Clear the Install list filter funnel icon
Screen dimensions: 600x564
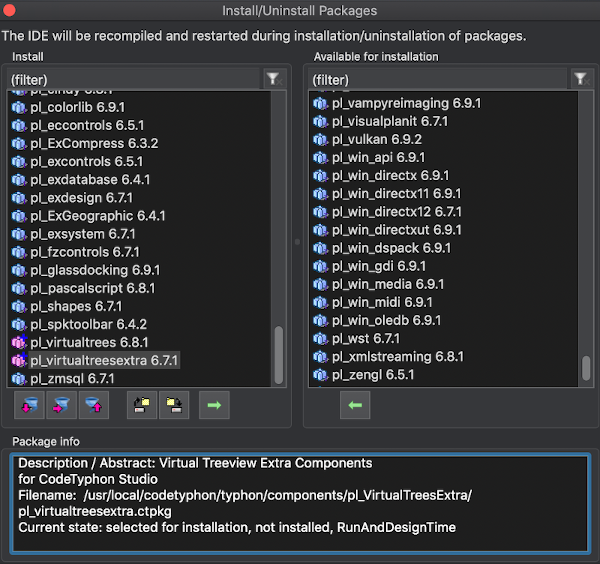point(274,79)
